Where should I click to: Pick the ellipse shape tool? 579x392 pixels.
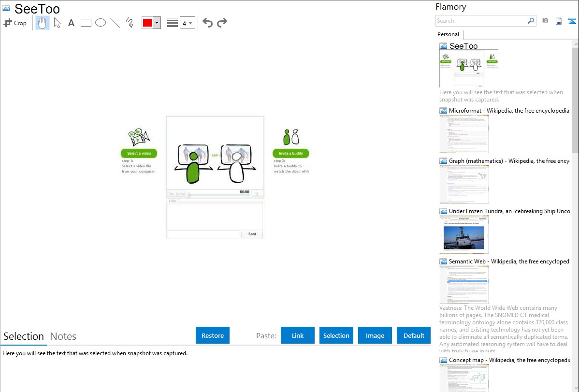point(101,23)
